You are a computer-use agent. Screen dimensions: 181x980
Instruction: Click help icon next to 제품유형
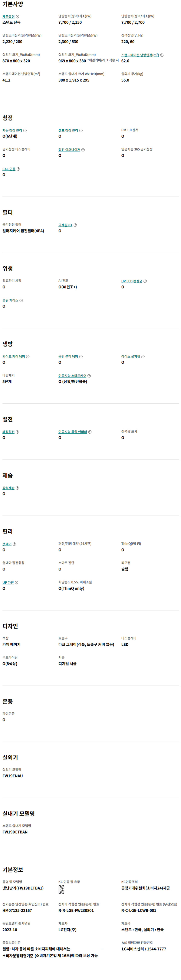[17, 17]
